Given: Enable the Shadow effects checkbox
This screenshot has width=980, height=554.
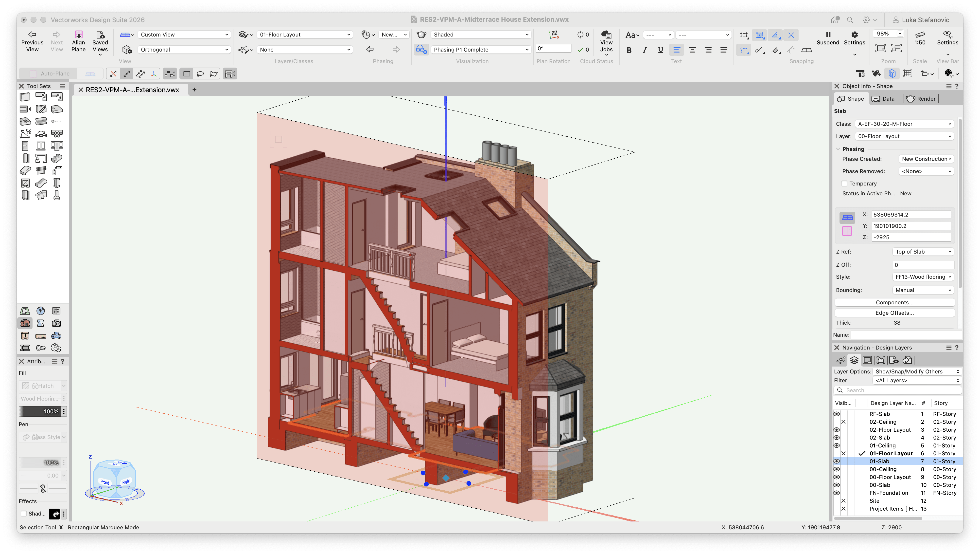Looking at the screenshot, I should click(x=24, y=514).
